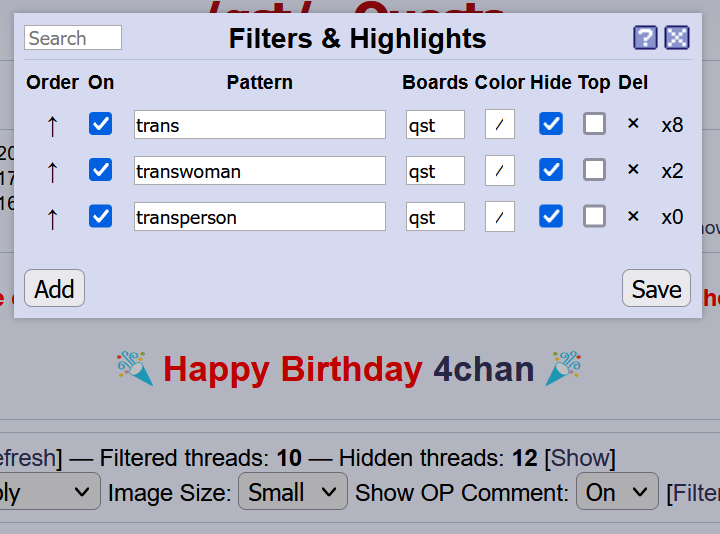Move the 'transwoman' filter up
This screenshot has height=534, width=720.
click(x=52, y=171)
